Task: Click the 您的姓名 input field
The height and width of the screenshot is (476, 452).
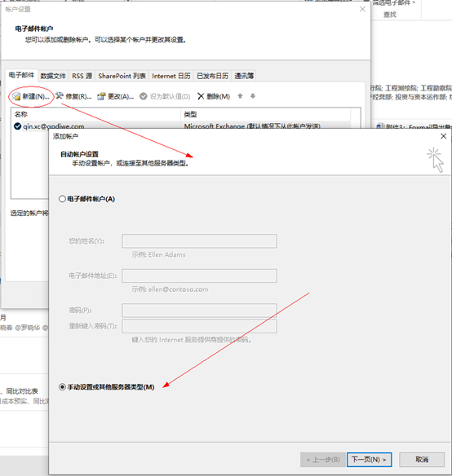Action: (x=199, y=241)
